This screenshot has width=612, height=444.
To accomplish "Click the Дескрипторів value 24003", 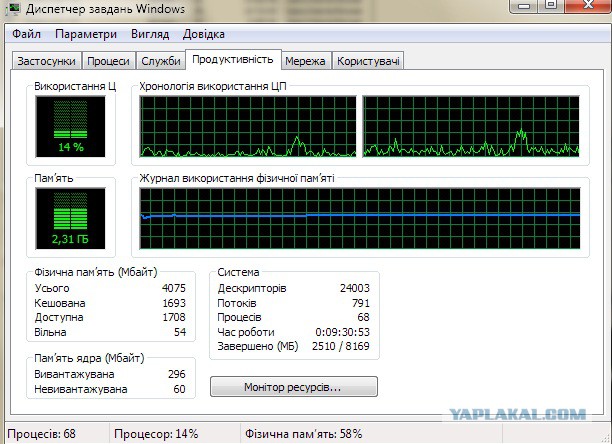I will point(354,288).
